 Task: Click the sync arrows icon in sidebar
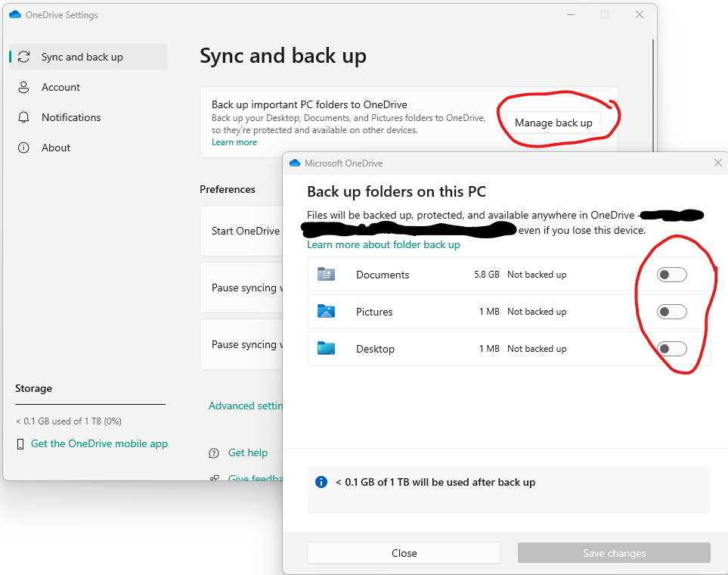pos(23,57)
